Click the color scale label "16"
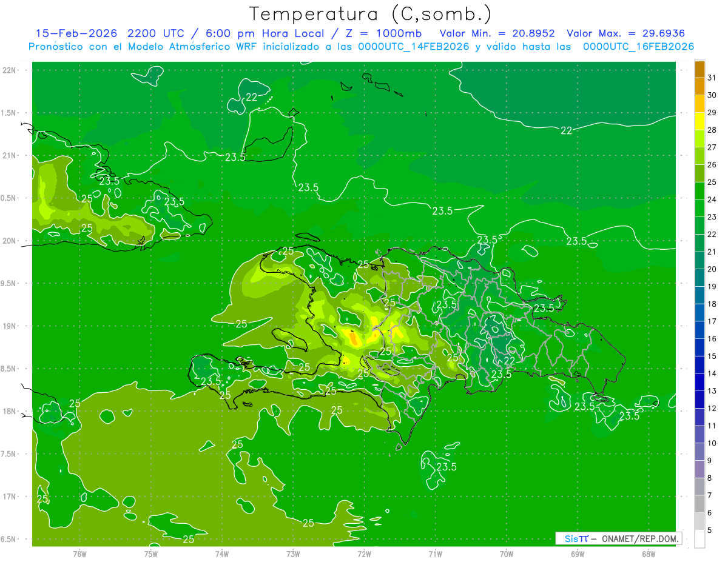This screenshot has height=562, width=728. point(712,338)
